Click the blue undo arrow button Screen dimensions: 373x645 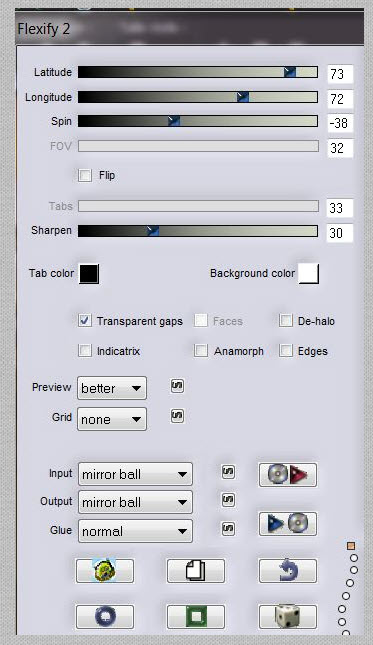[288, 571]
